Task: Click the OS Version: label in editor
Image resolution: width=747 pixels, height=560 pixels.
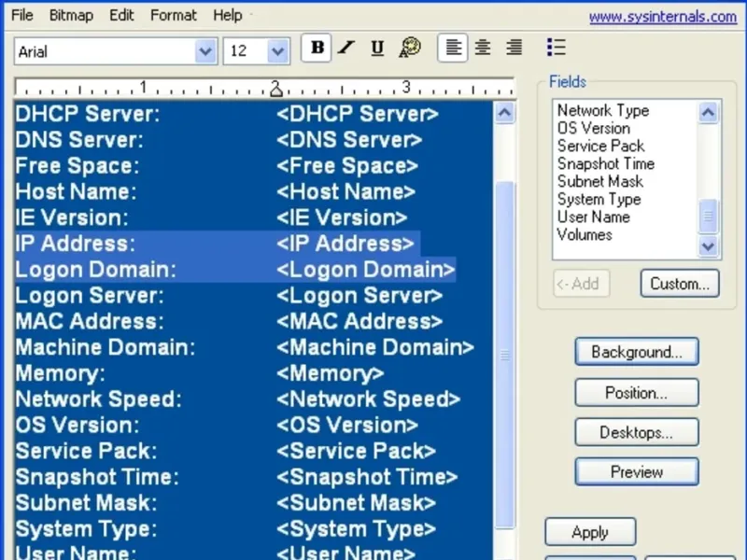Action: pos(78,426)
